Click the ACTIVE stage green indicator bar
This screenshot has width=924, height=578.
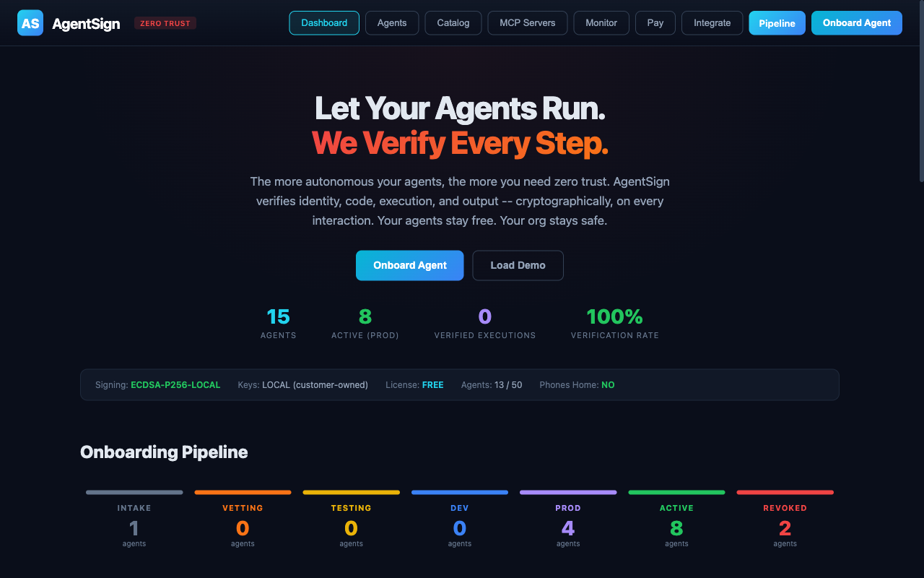tap(676, 491)
